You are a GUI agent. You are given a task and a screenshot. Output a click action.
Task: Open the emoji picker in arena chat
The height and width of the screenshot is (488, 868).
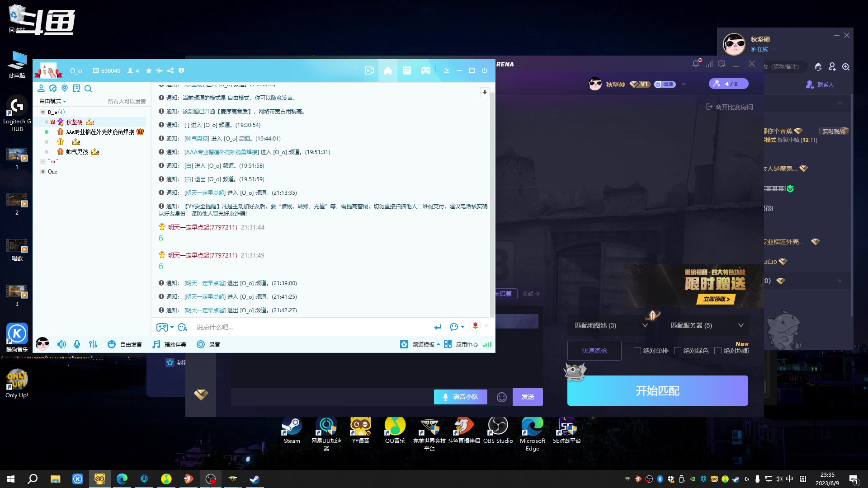click(x=502, y=397)
